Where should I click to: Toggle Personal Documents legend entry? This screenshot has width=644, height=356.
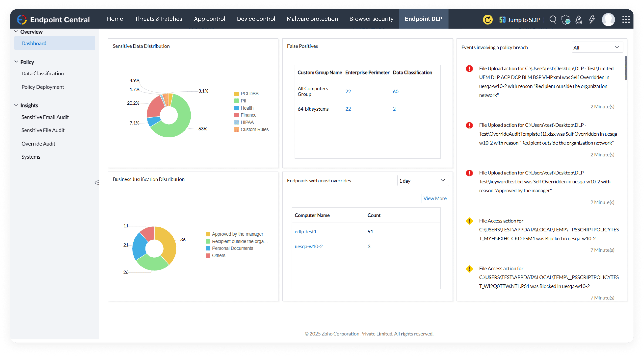pyautogui.click(x=229, y=248)
